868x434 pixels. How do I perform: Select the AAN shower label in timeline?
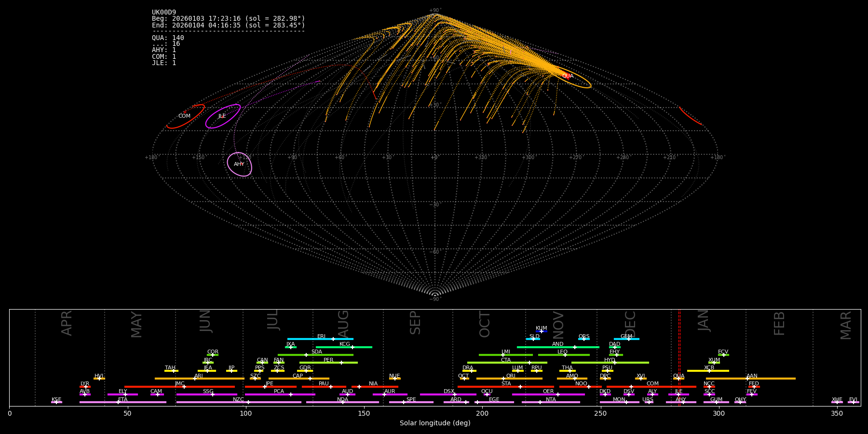(752, 376)
